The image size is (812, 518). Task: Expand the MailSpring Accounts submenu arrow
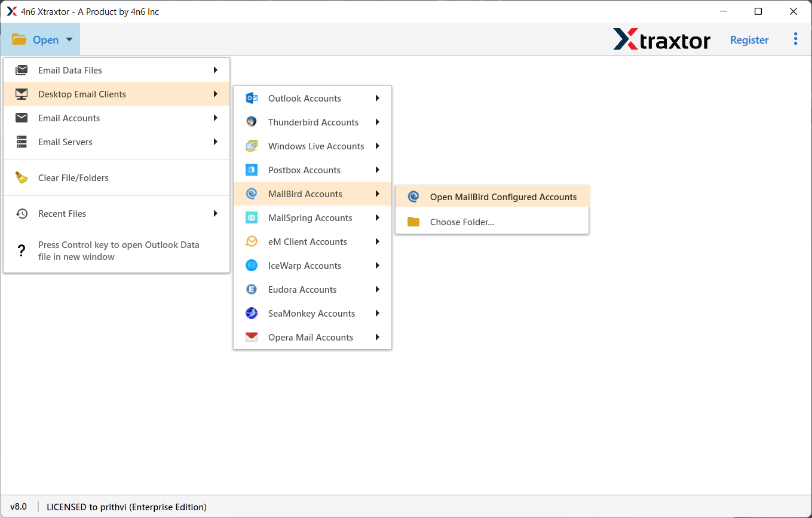[x=377, y=218]
